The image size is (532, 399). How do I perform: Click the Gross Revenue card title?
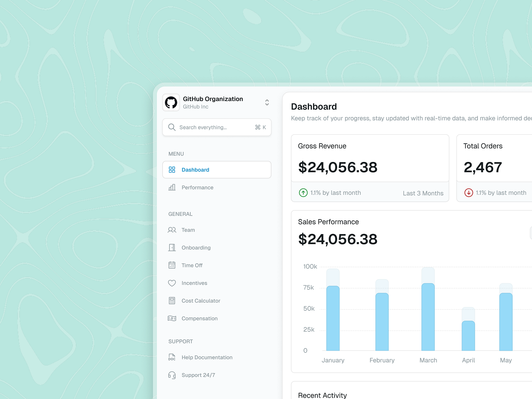click(322, 146)
